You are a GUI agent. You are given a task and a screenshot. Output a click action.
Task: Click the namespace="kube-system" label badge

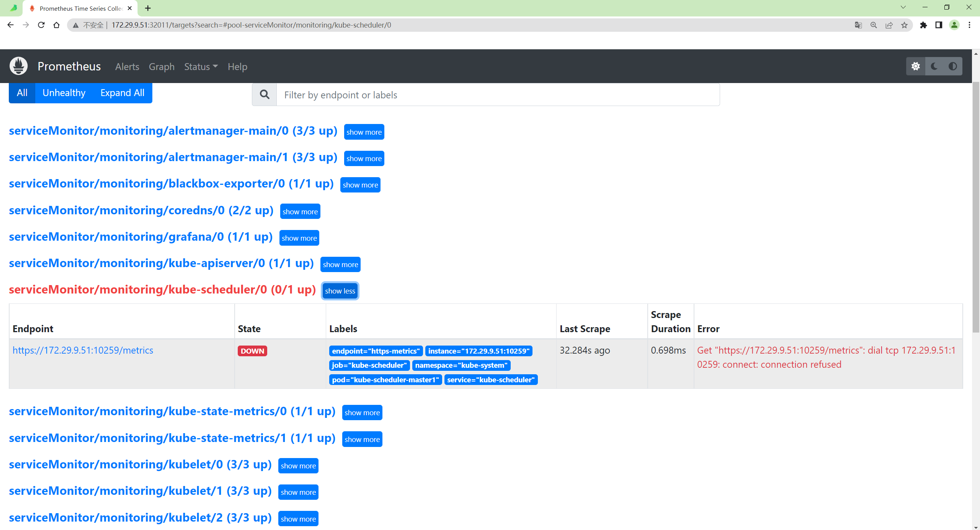click(461, 365)
